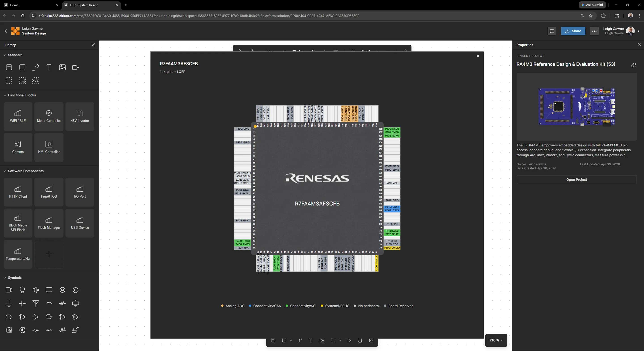Pick the dashed code frame icon in library

(36, 81)
